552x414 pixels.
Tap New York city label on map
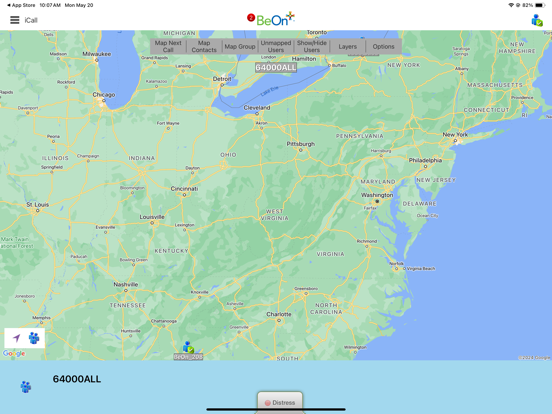(x=455, y=135)
